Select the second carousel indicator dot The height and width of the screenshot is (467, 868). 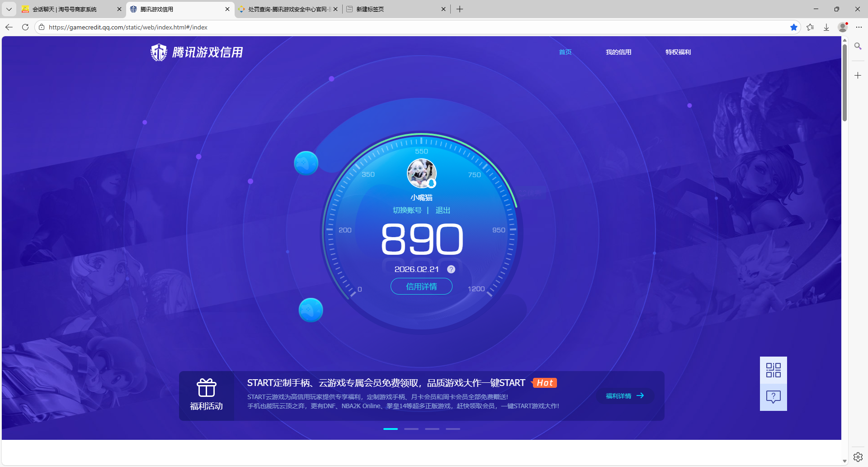[x=411, y=429]
